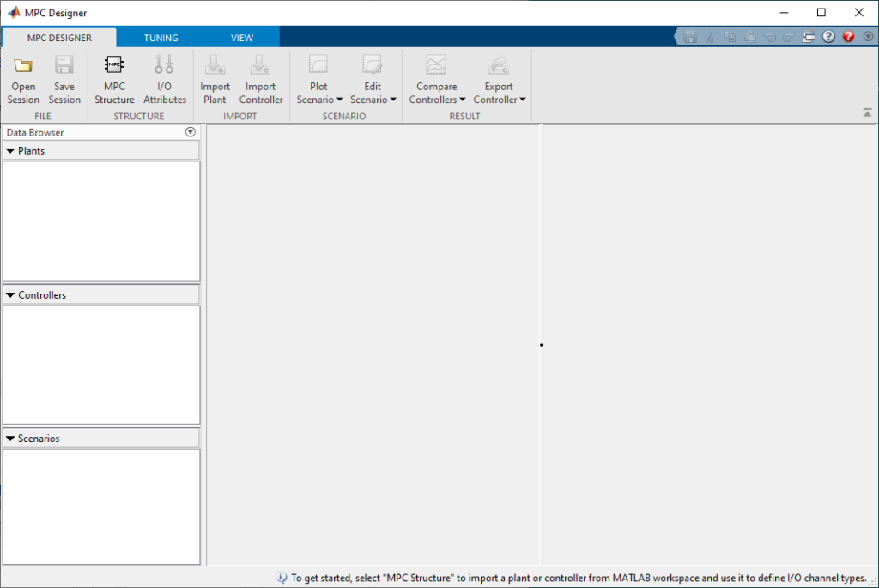Image resolution: width=879 pixels, height=588 pixels.
Task: Click the Import Plant icon
Action: click(215, 66)
